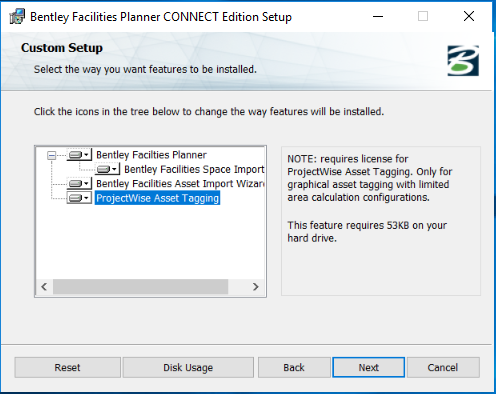Open Disk Usage dialog
Image resolution: width=496 pixels, height=394 pixels.
click(188, 367)
